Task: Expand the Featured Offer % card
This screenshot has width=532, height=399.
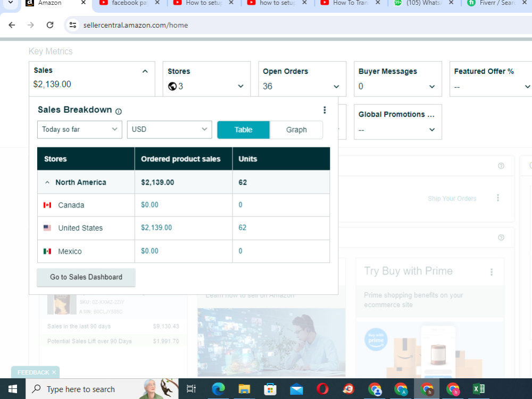Action: [527, 87]
